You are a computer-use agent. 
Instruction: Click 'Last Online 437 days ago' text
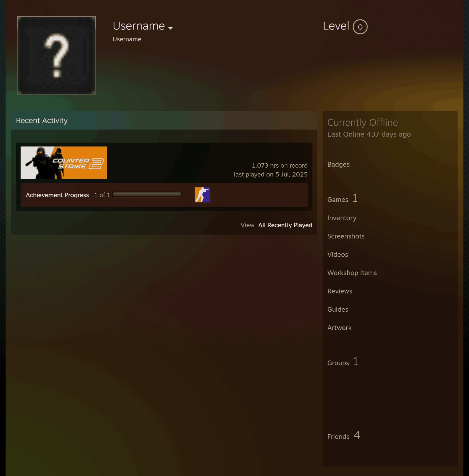click(x=369, y=134)
